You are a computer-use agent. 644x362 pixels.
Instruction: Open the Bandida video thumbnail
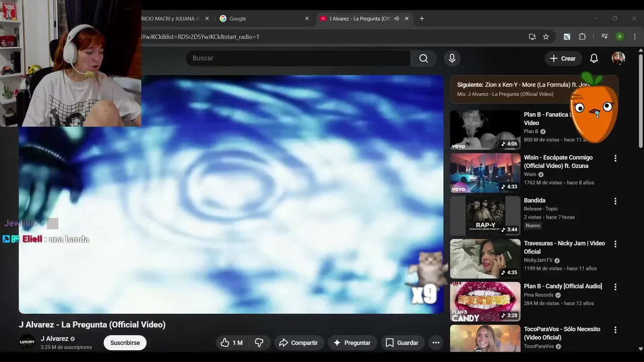click(x=485, y=216)
